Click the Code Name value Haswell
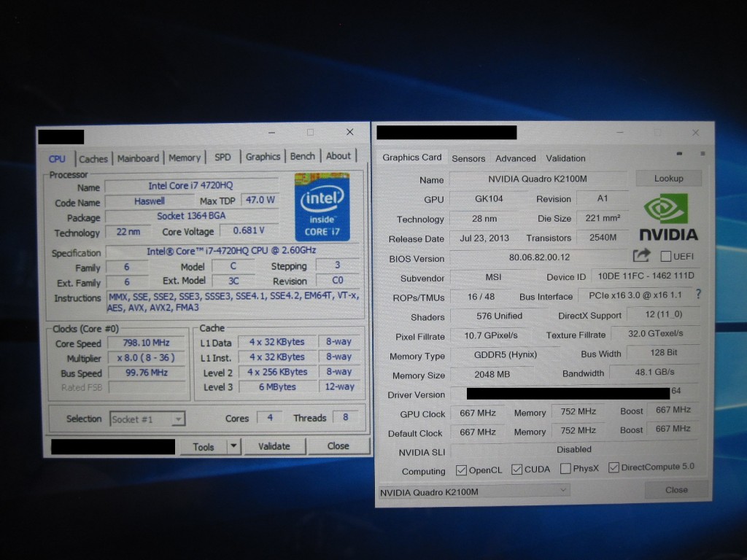The width and height of the screenshot is (747, 560). 150,201
